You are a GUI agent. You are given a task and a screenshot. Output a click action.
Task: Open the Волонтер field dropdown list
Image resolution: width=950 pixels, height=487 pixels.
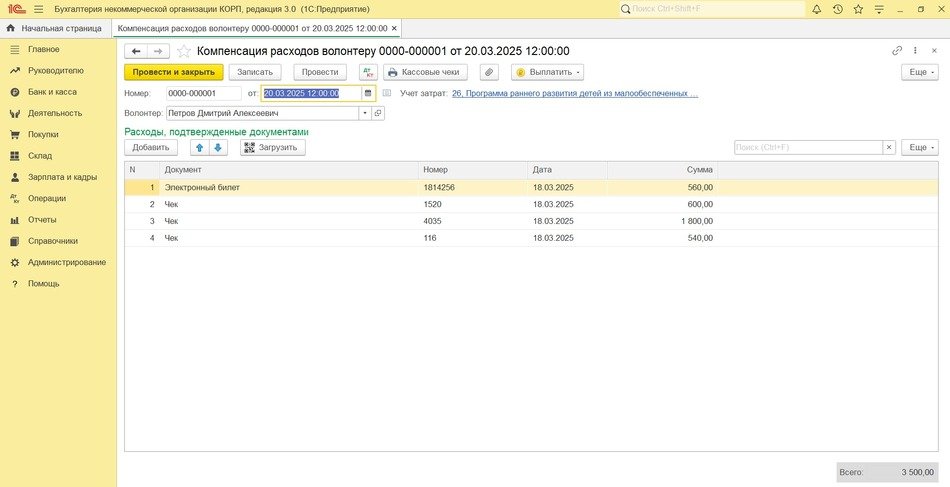pos(364,114)
